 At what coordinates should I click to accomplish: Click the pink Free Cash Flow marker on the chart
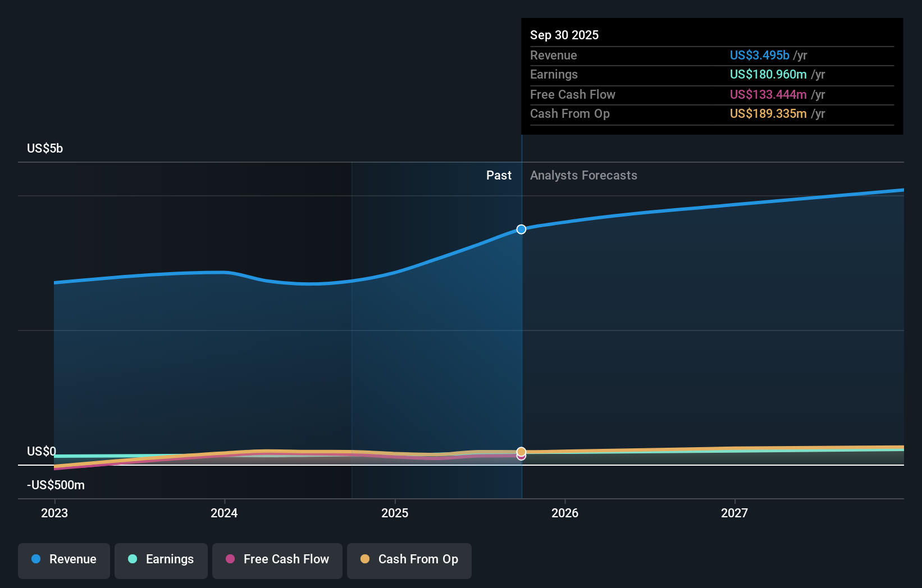(x=521, y=456)
